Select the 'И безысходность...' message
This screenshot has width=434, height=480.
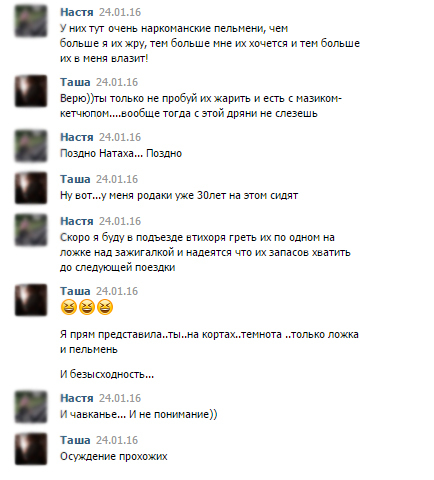pos(107,374)
